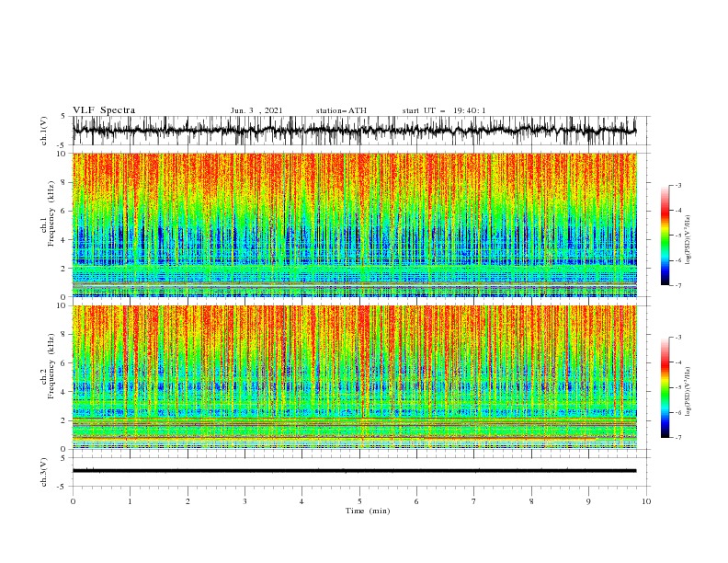The width and height of the screenshot is (728, 563).
Task: Click the "station=ATH" header label
Action: [341, 110]
